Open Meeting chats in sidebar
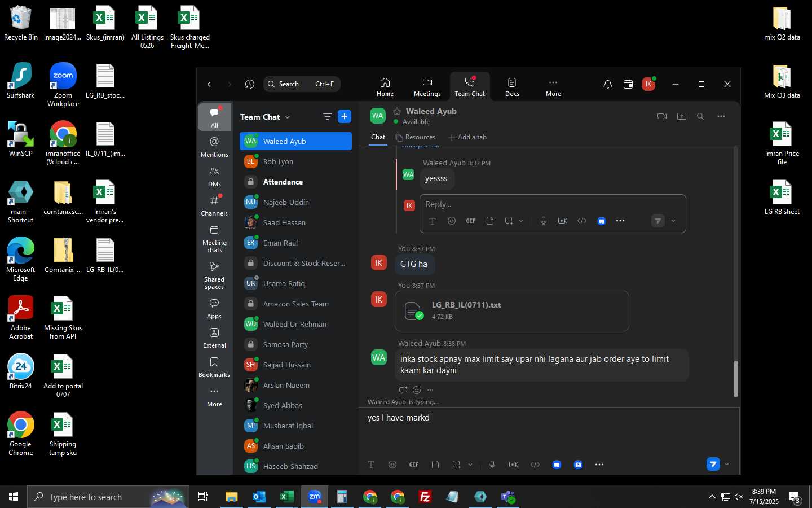This screenshot has width=812, height=508. coord(214,238)
